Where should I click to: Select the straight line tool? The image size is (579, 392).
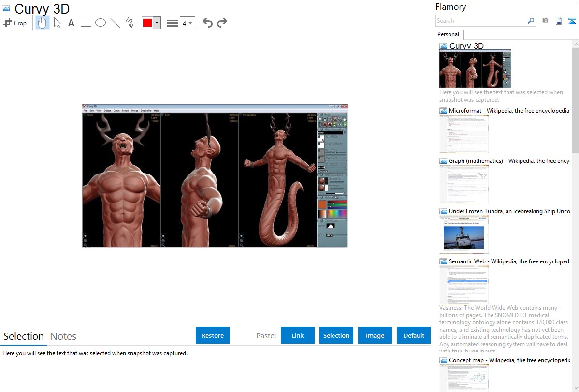[x=115, y=23]
